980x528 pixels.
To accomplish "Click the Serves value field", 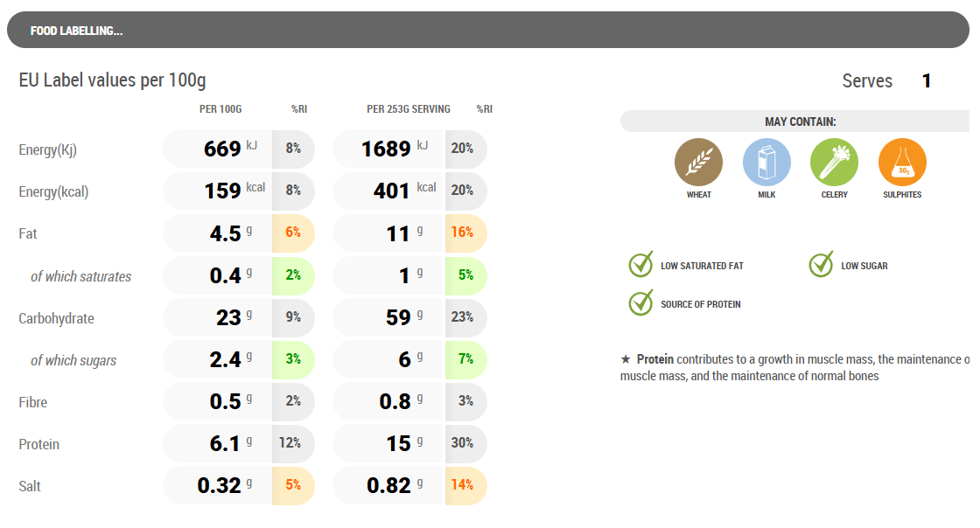I will pos(927,81).
